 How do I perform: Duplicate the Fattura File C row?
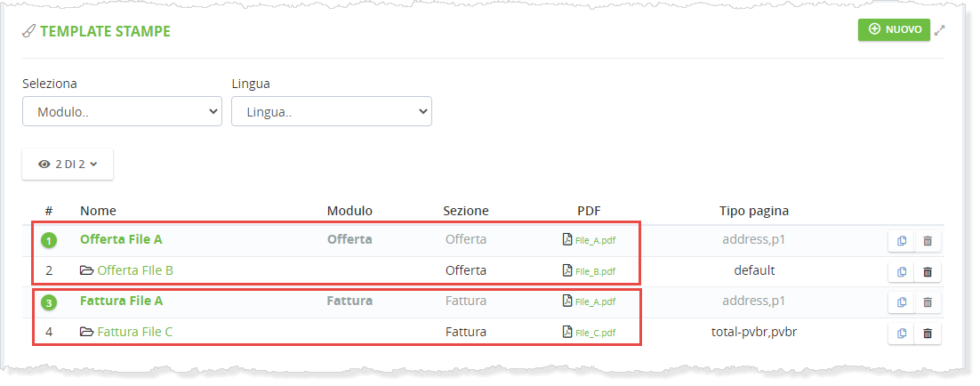pos(902,334)
